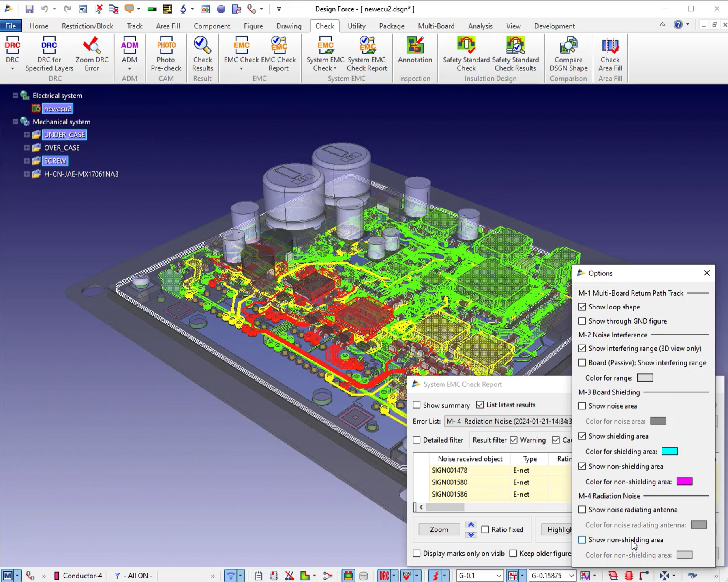Expand the OVER_CASE tree node
This screenshot has height=582, width=728.
click(x=27, y=148)
